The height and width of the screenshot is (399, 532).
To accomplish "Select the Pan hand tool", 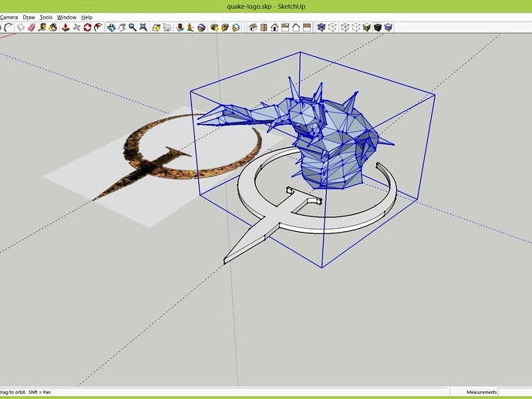I will [122, 28].
